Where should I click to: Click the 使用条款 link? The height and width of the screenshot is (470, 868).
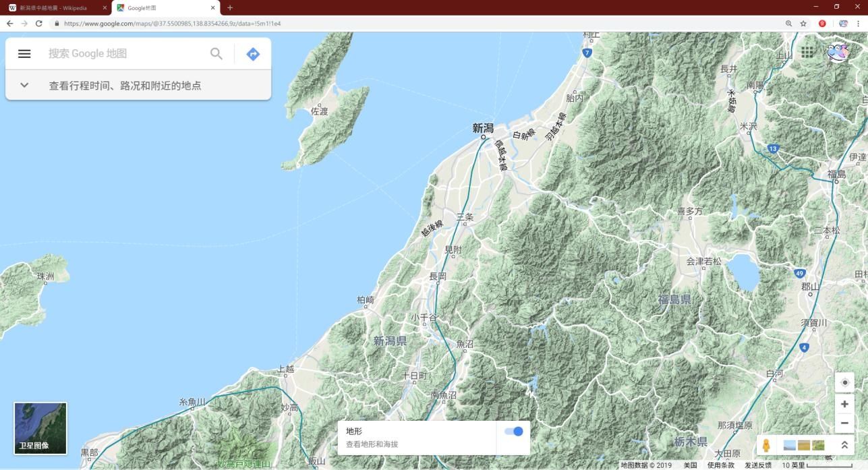click(720, 465)
